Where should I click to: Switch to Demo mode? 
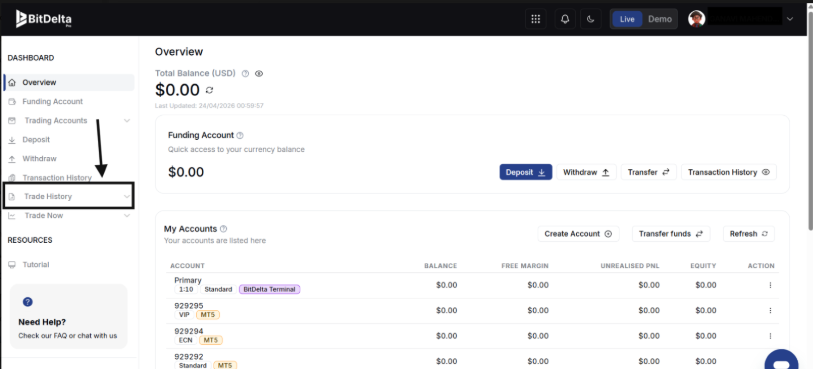(x=660, y=19)
